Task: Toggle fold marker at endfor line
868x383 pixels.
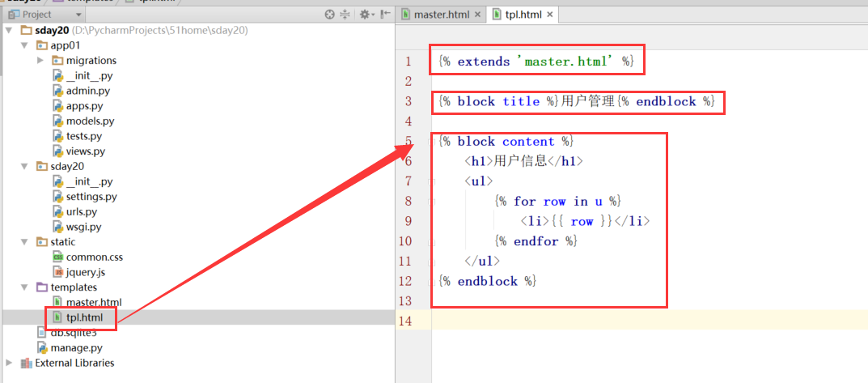Action: (x=432, y=241)
